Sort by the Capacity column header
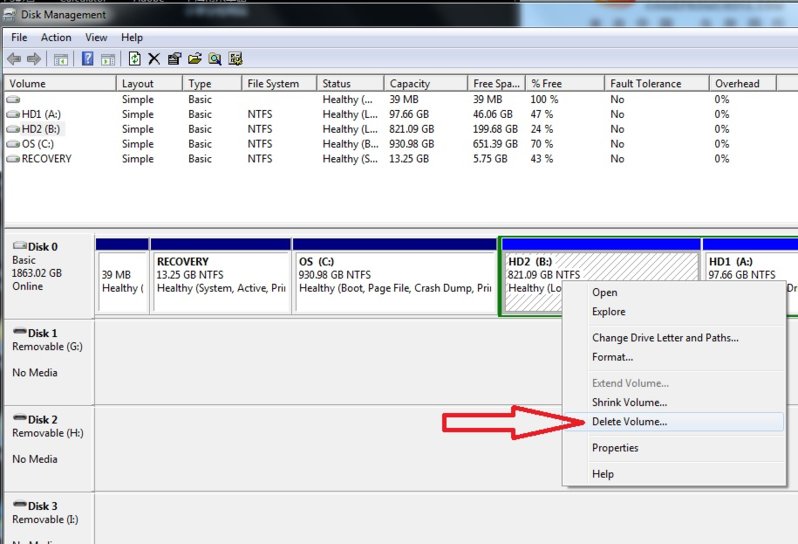This screenshot has width=798, height=544. point(410,84)
